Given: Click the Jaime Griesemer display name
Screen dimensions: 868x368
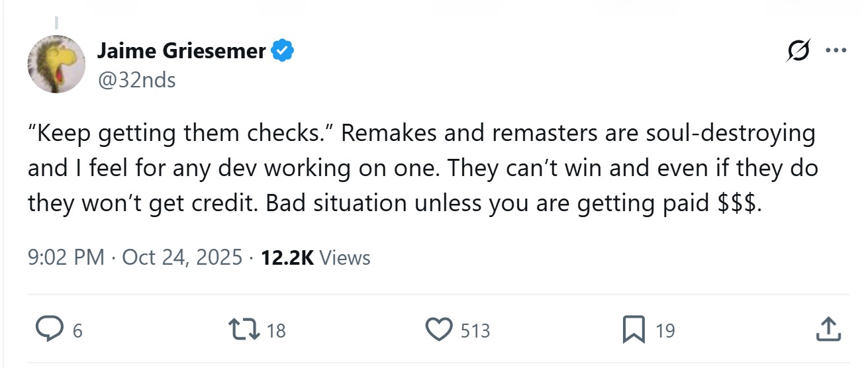Looking at the screenshot, I should (181, 51).
